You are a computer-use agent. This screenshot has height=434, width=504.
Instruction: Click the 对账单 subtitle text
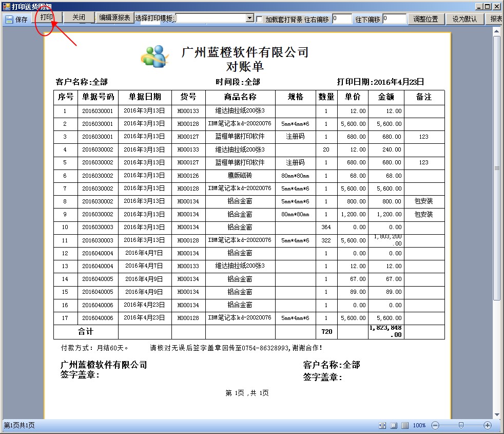245,67
